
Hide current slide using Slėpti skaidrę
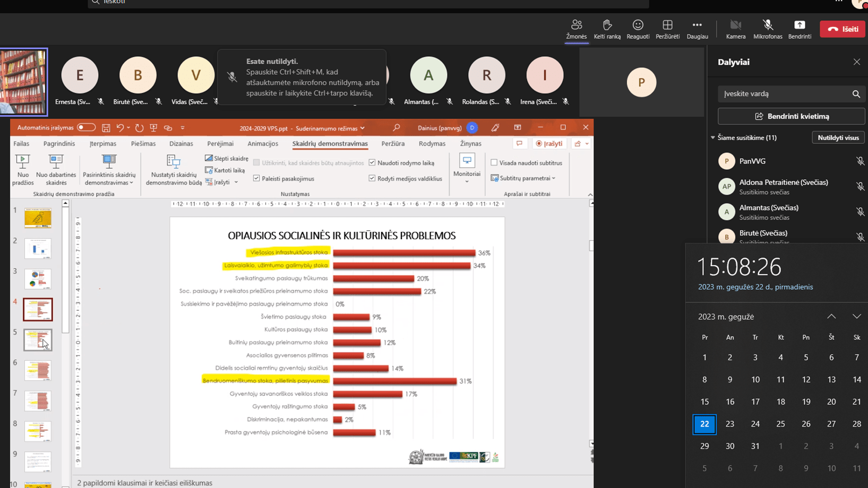(226, 158)
